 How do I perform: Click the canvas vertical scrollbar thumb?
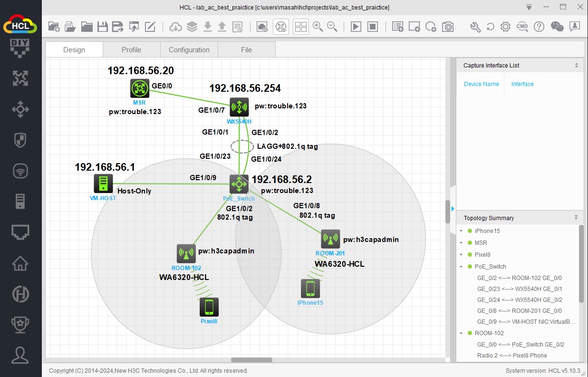[447, 212]
